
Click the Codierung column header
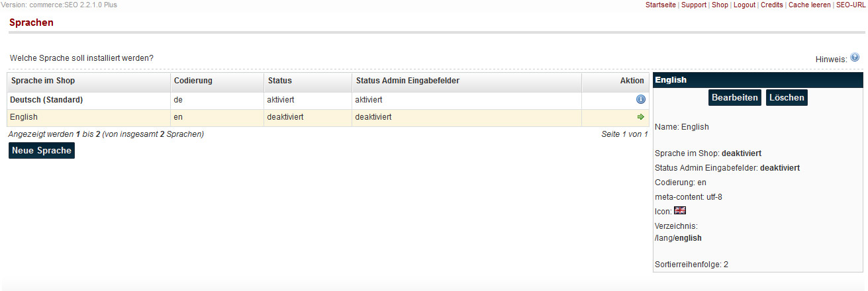click(x=193, y=81)
